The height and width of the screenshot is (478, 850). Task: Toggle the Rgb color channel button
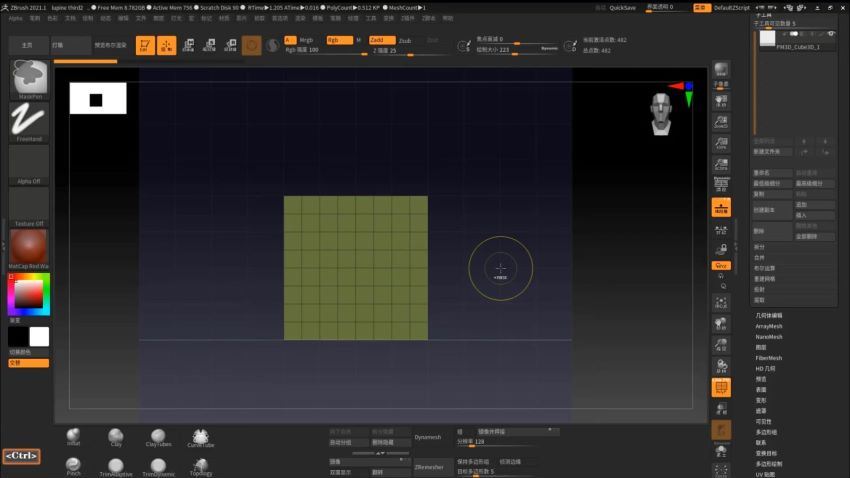339,40
